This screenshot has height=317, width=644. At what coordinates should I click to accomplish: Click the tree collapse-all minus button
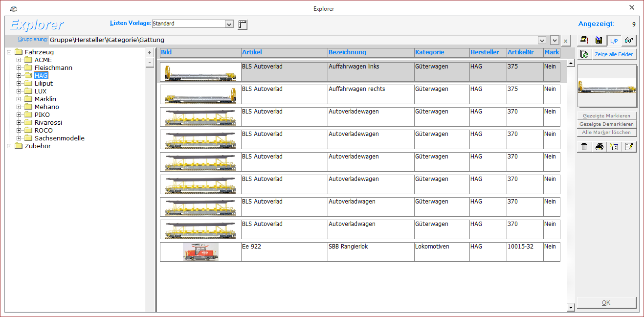[150, 62]
